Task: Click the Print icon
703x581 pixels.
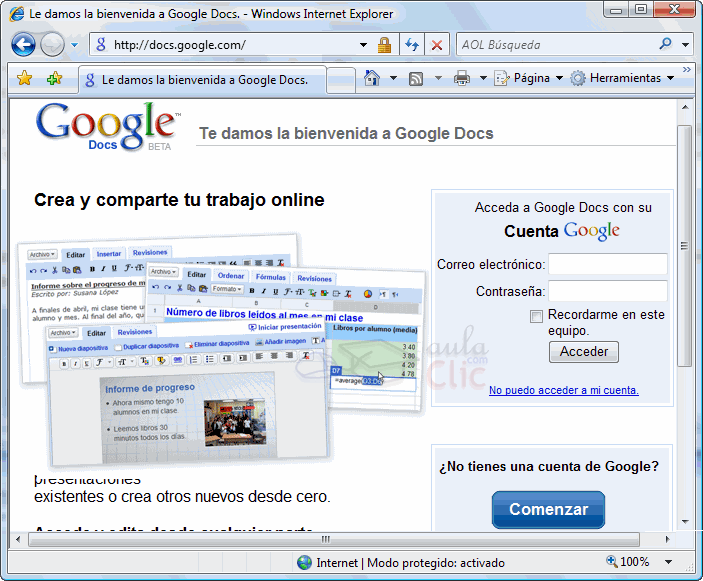Action: coord(462,78)
